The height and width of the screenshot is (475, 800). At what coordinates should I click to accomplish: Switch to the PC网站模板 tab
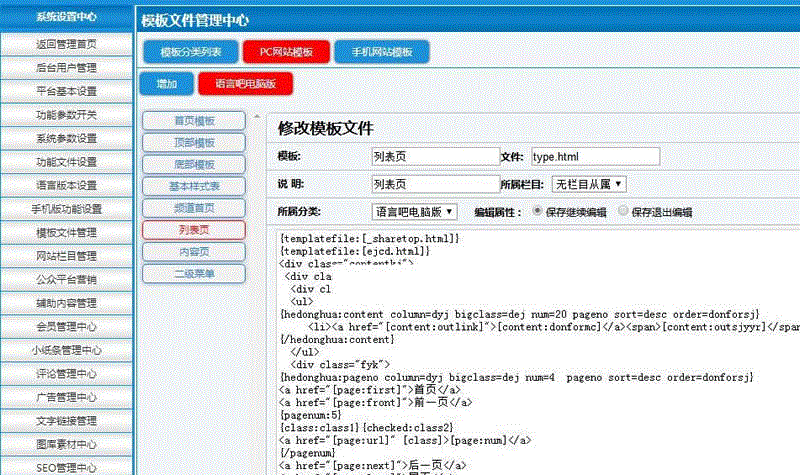click(x=286, y=51)
